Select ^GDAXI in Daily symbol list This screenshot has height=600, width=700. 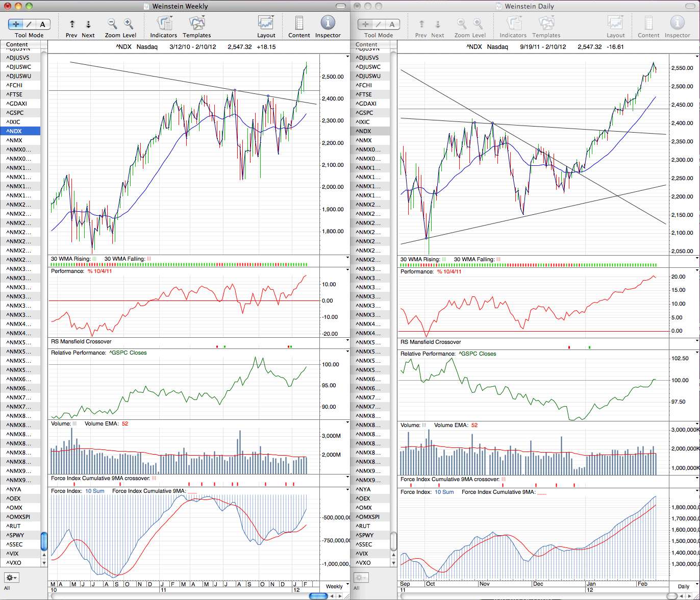(370, 104)
